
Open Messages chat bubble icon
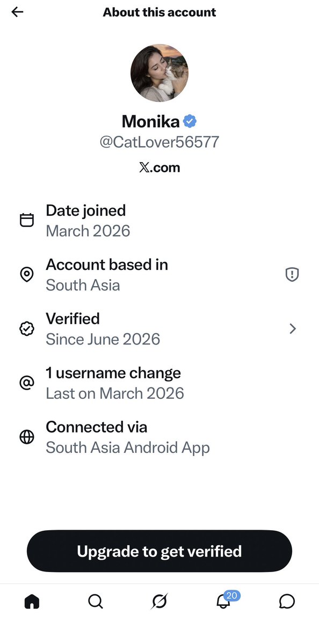[287, 602]
